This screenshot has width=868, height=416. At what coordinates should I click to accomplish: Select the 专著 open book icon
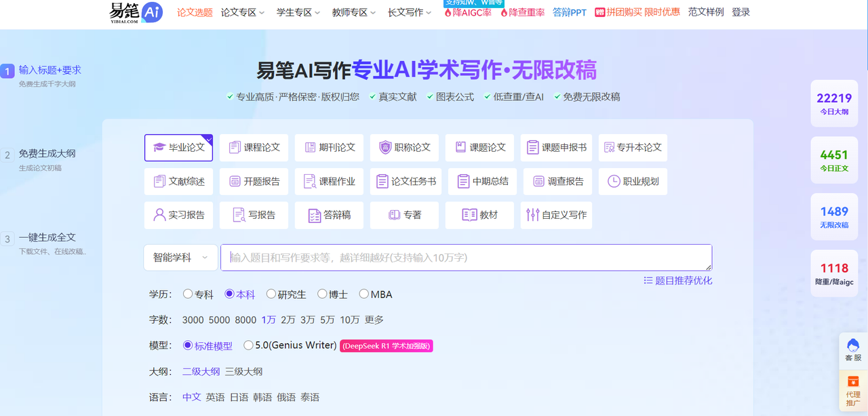tap(394, 215)
